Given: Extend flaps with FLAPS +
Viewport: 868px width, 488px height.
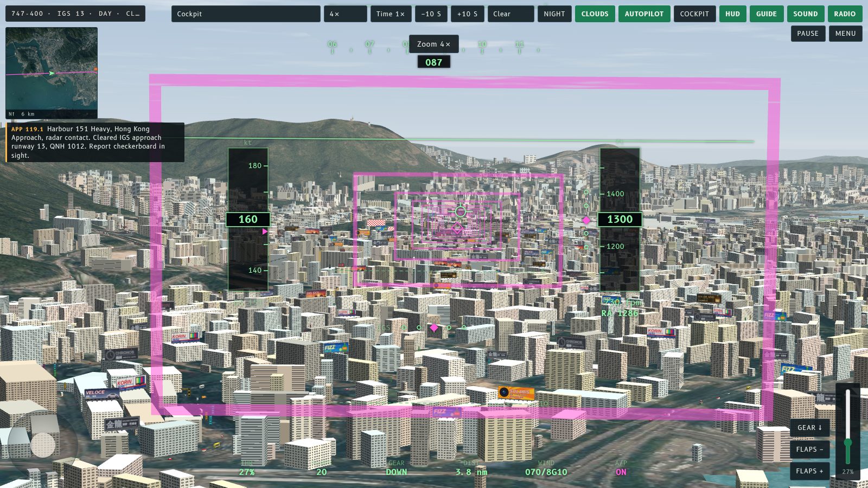Looking at the screenshot, I should click(x=809, y=471).
